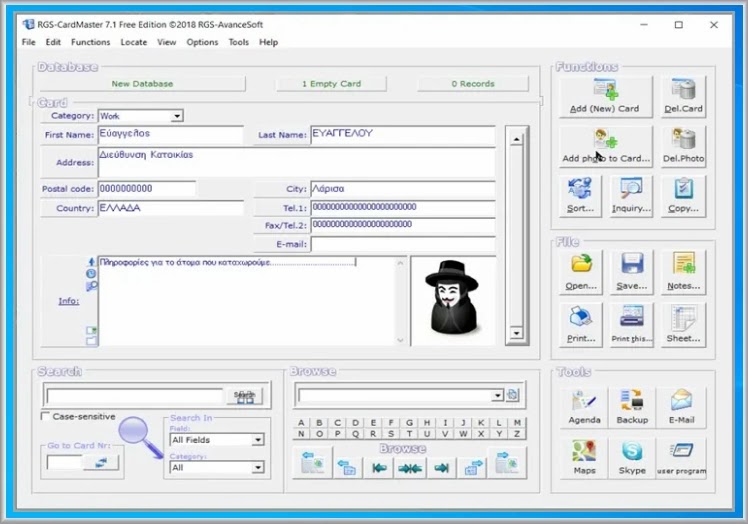Open the Functions menu
This screenshot has width=748, height=524.
91,42
